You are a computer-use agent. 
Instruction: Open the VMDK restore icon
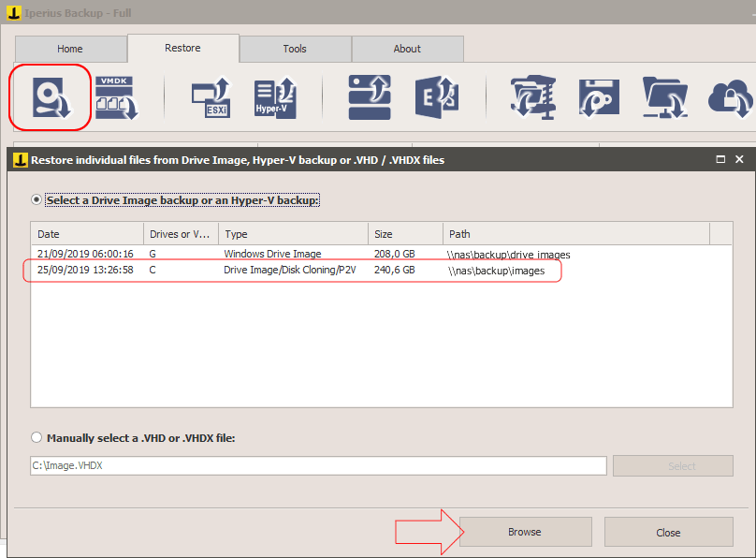[x=116, y=97]
